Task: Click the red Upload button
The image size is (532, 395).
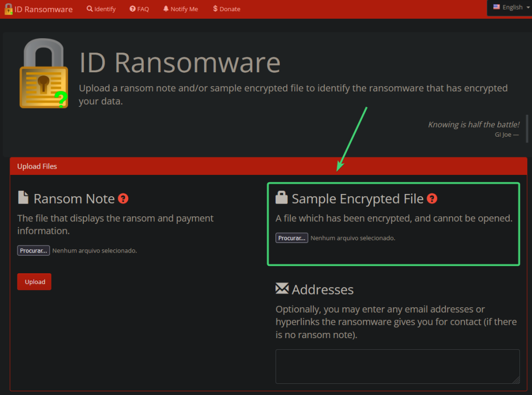Action: [x=34, y=282]
